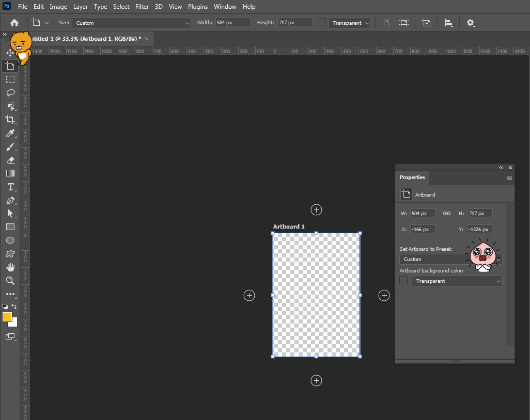Make the artboard landscape orientation

click(404, 23)
